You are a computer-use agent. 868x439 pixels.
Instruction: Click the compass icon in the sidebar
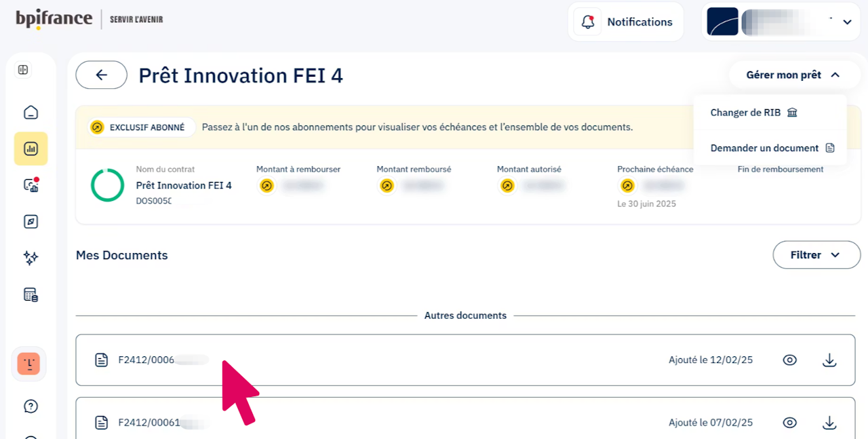point(31,221)
